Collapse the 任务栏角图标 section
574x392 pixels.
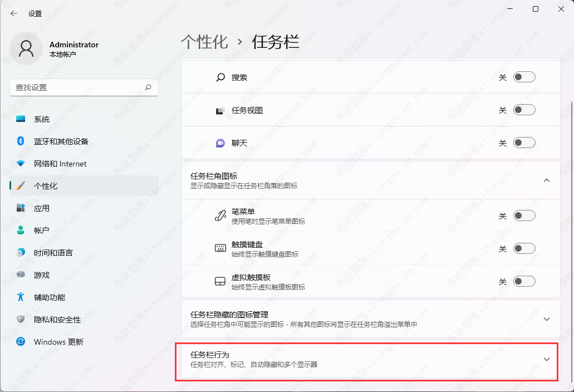click(546, 180)
